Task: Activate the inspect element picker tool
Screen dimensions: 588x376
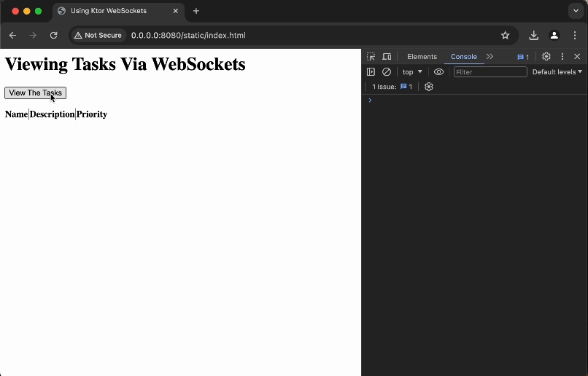Action: [371, 57]
